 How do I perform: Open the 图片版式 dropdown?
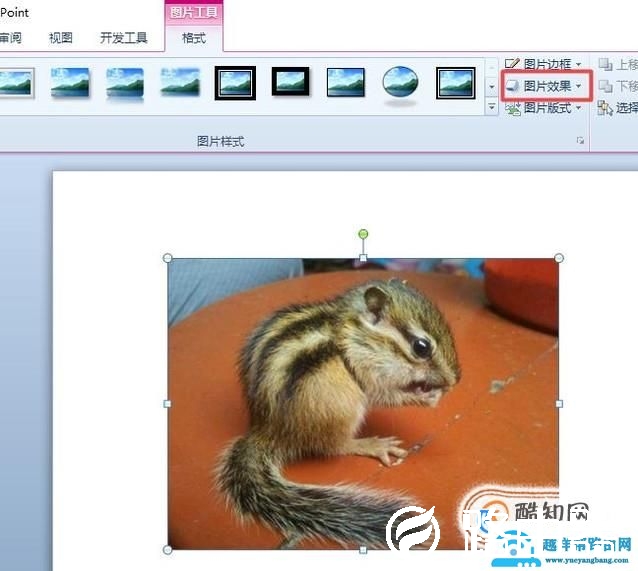click(x=543, y=108)
